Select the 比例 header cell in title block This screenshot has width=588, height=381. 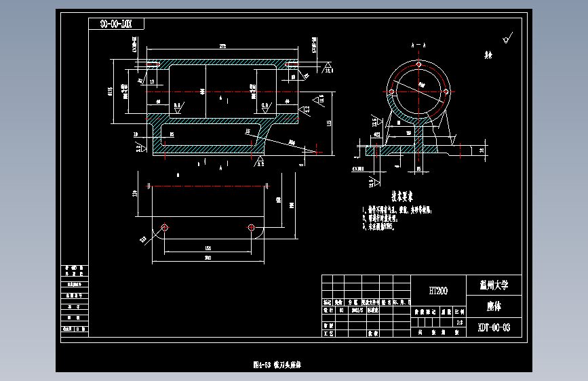(459, 312)
